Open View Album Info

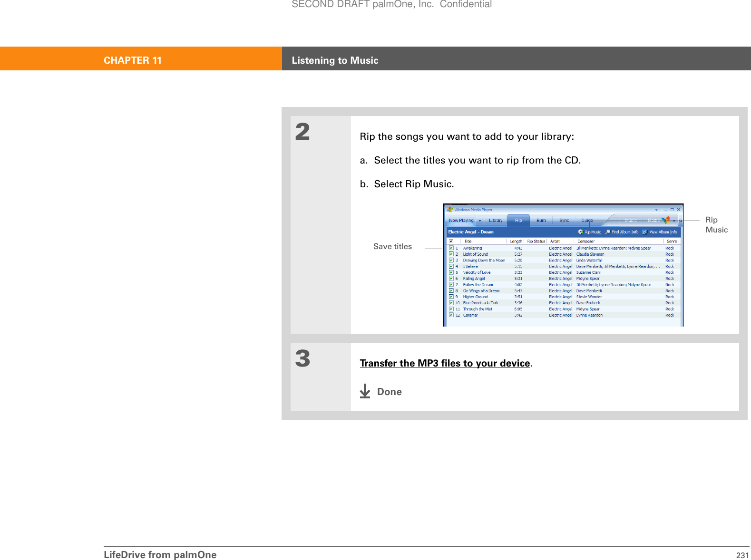pos(660,232)
